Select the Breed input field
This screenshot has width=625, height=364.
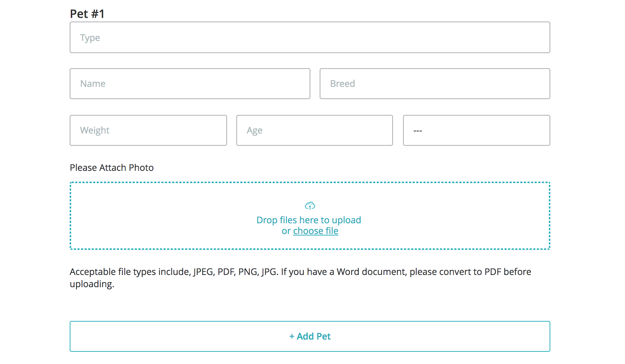pyautogui.click(x=435, y=84)
